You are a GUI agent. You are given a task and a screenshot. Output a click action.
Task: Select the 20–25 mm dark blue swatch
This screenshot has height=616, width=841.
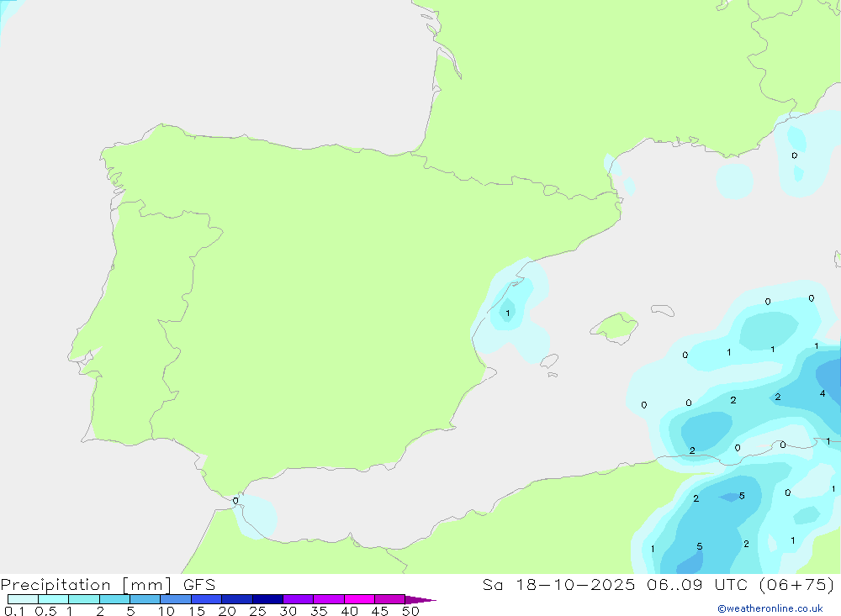[x=236, y=599]
